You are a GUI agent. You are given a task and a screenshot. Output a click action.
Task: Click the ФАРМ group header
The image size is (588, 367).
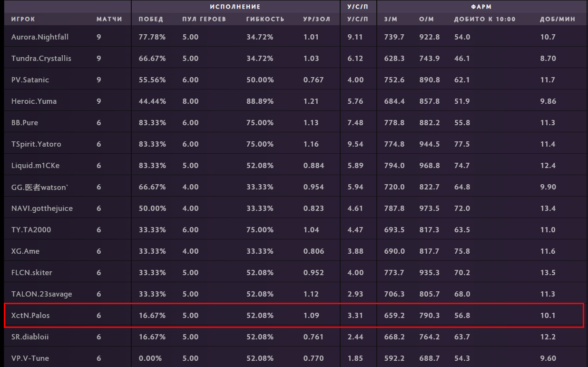(x=481, y=7)
